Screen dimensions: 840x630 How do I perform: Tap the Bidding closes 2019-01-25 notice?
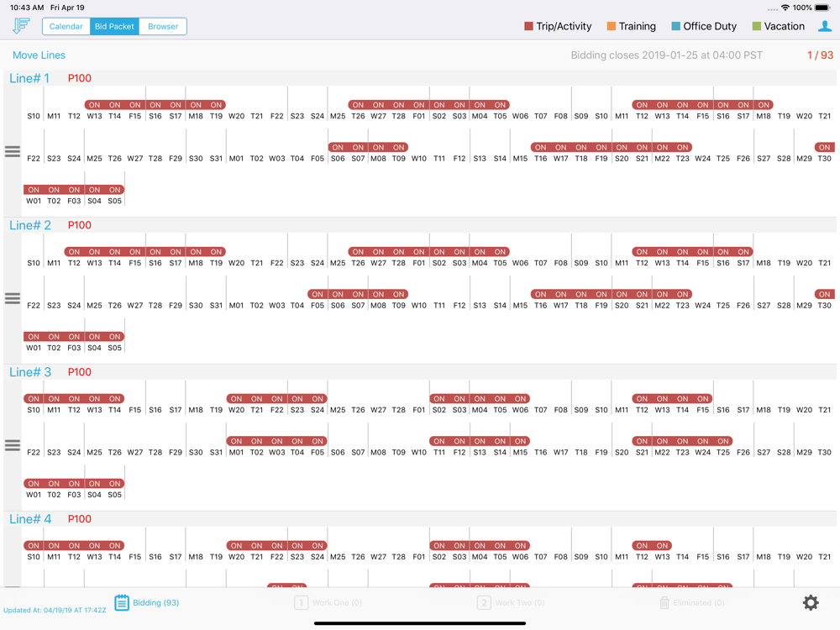666,55
